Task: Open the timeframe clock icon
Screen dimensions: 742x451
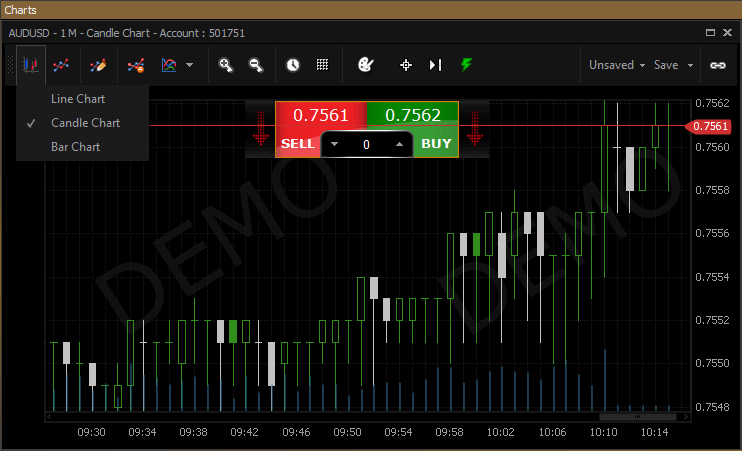Action: click(292, 65)
